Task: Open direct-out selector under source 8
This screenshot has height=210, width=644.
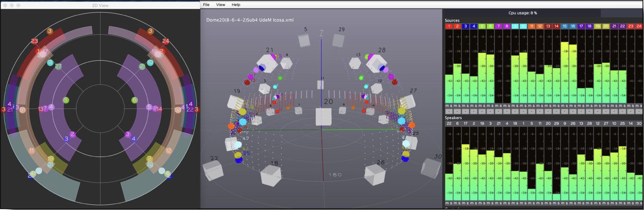Action: point(507,111)
